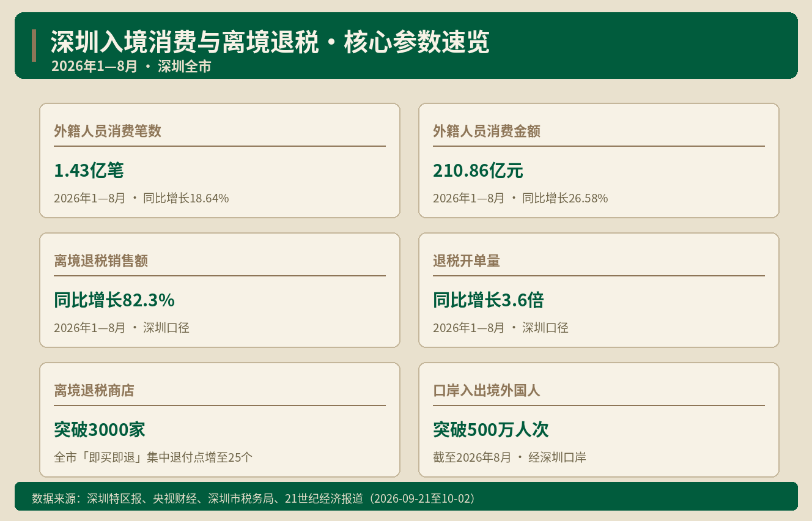The height and width of the screenshot is (521, 812).
Task: Click the note 全市「即买即退」集中退付点增至25个
Action: click(x=153, y=457)
